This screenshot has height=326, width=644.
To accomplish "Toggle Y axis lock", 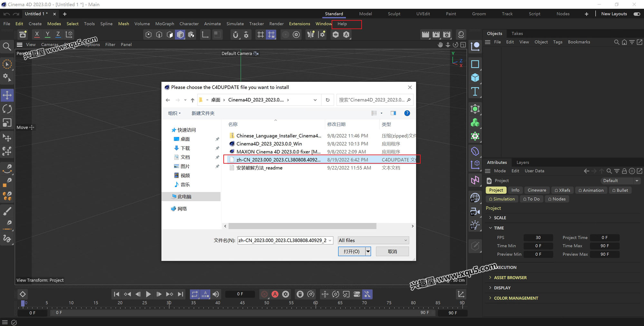I will 47,34.
